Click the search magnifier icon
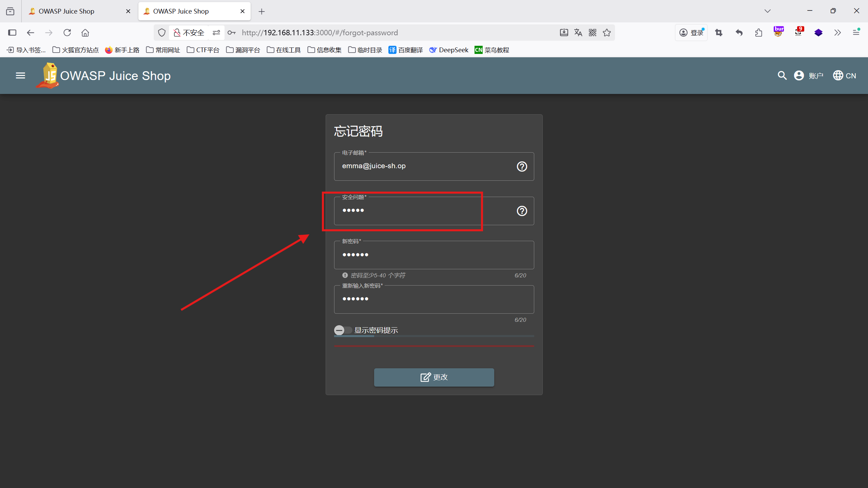868x488 pixels. (782, 75)
